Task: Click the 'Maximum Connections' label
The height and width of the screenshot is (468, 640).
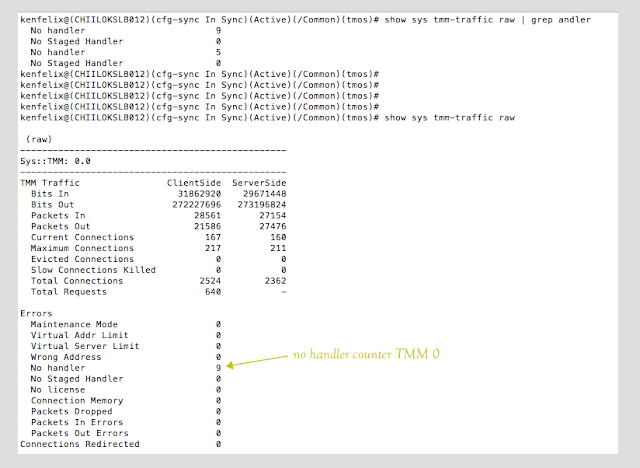Action: pos(82,248)
